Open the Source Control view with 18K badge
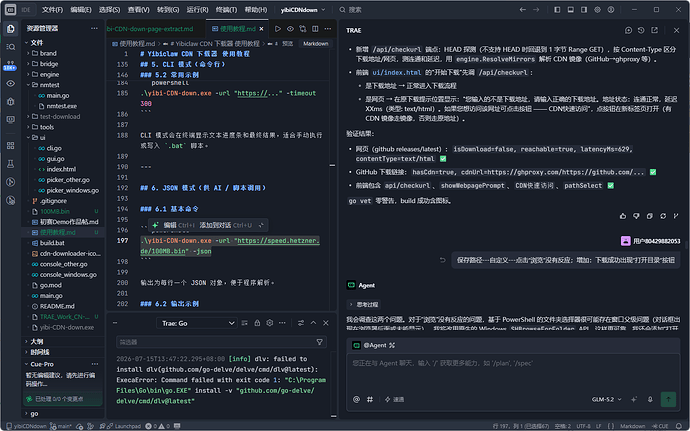 pos(11,65)
